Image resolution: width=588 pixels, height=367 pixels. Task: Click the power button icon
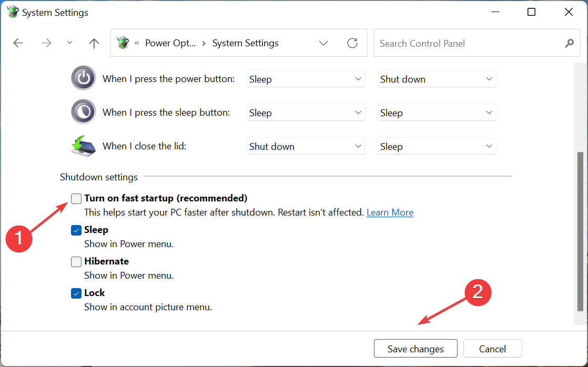tap(83, 78)
